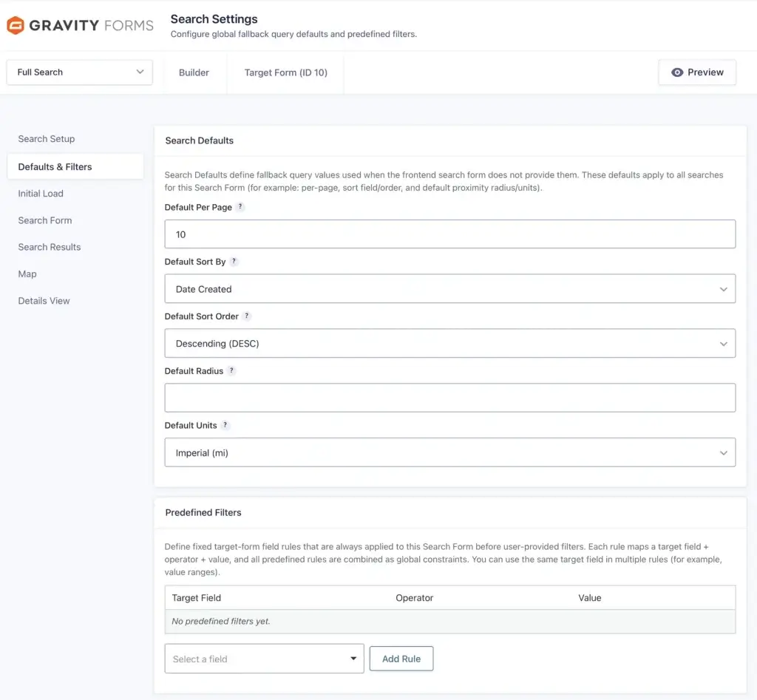Click the Predefined Filters panel heading

tap(203, 513)
